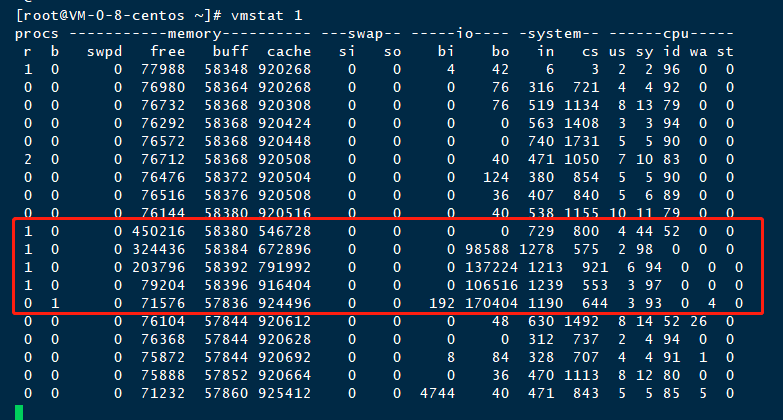Click the "cs" column header
Viewport: 783px width, 420px height.
[x=590, y=52]
